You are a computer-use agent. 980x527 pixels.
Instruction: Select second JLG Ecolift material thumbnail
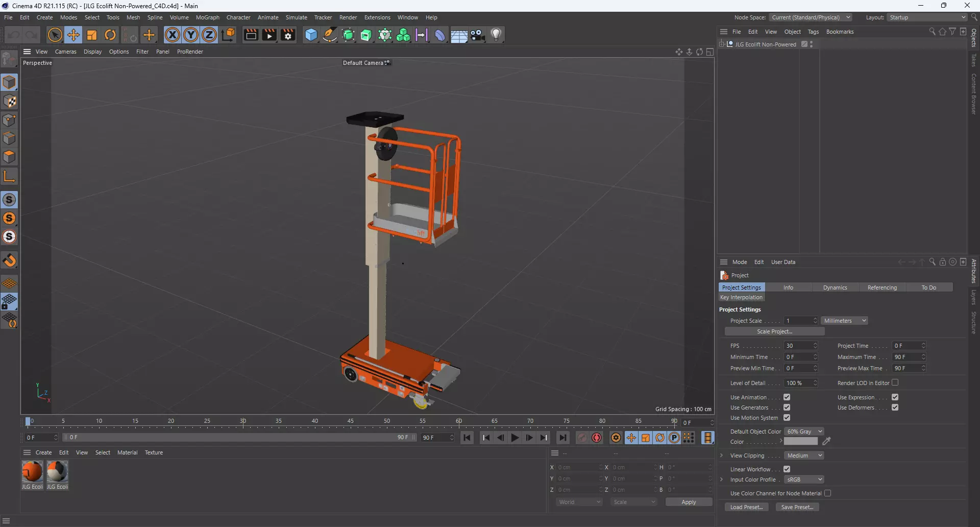tap(57, 471)
